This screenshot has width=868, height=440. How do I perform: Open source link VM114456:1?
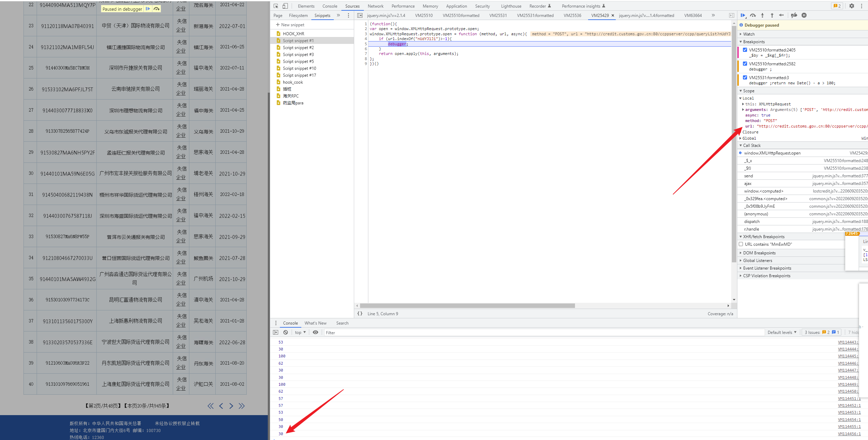point(849,433)
